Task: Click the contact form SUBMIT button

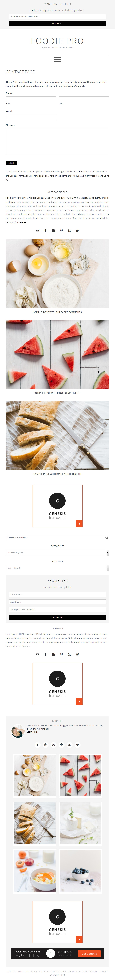Action: tap(11, 163)
